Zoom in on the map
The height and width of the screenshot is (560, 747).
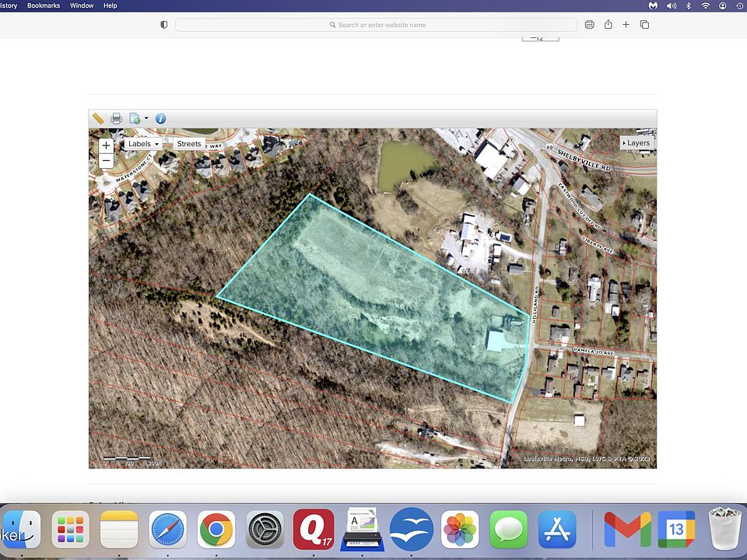107,145
